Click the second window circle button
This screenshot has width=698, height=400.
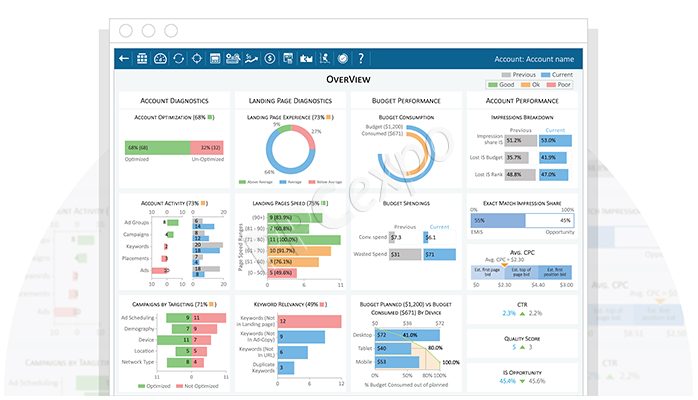click(x=148, y=31)
